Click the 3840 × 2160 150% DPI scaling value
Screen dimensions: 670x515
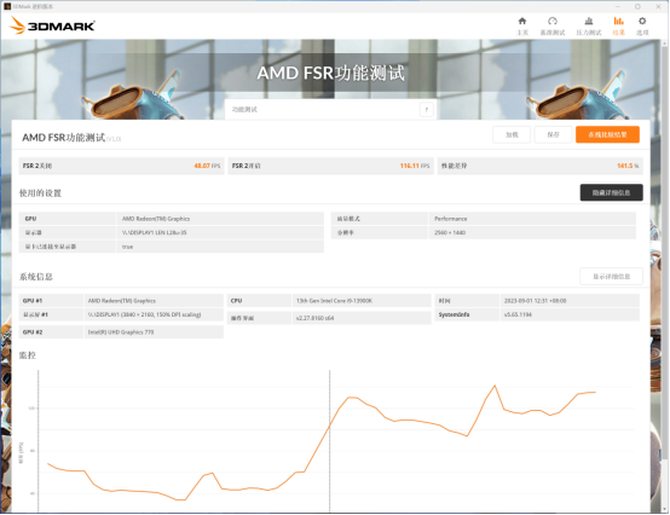point(144,315)
